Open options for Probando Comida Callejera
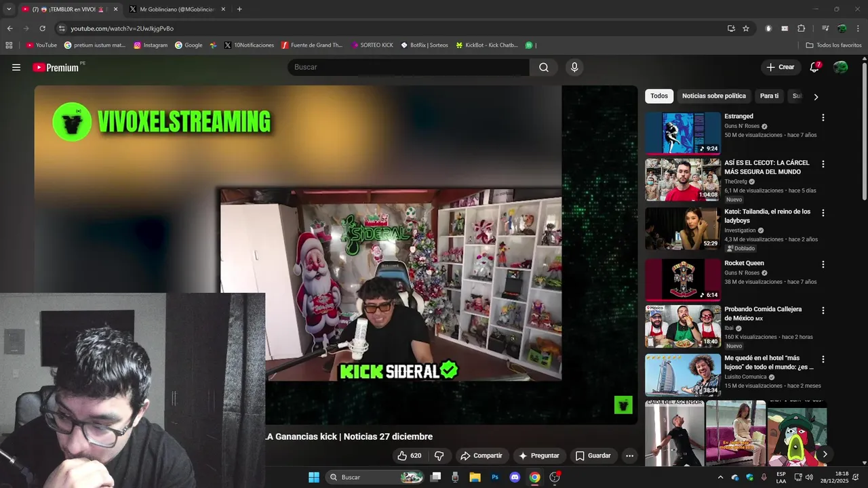 click(x=823, y=310)
